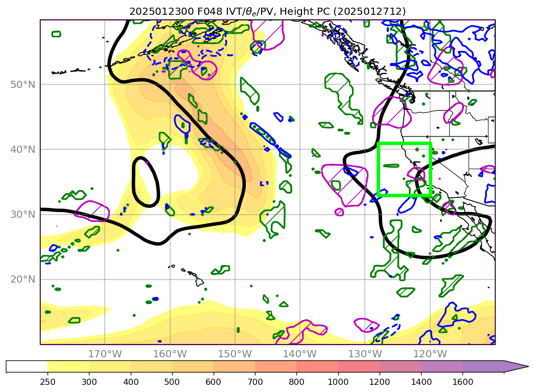Click the colorbar tick label 1600

click(x=462, y=382)
